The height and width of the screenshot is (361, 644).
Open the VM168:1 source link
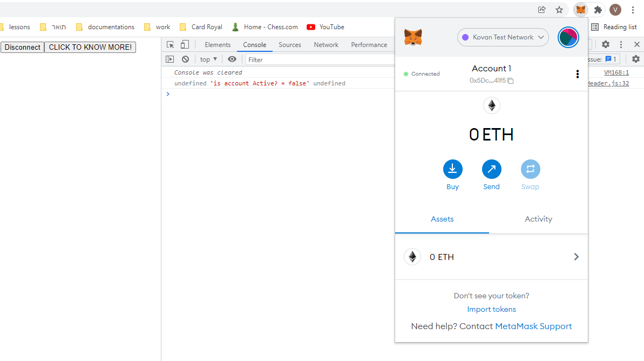(616, 72)
